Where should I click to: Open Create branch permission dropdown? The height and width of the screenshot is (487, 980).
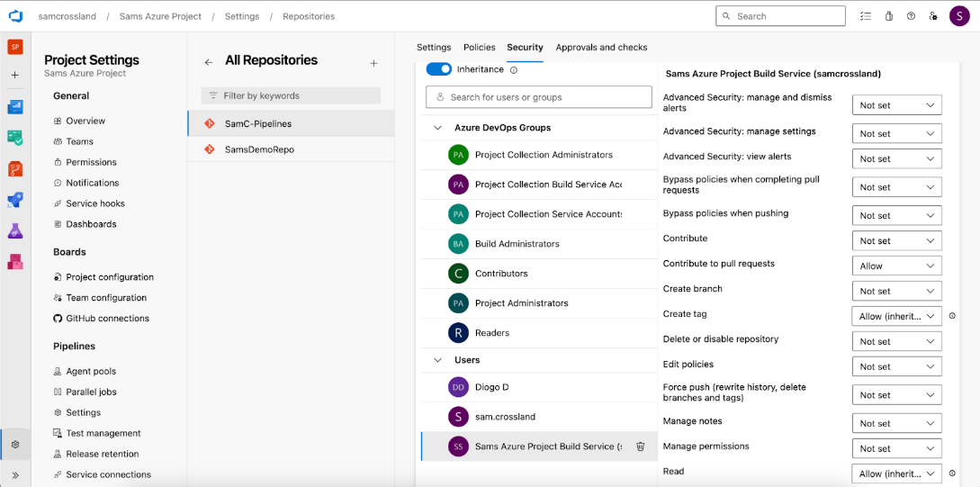[897, 292]
